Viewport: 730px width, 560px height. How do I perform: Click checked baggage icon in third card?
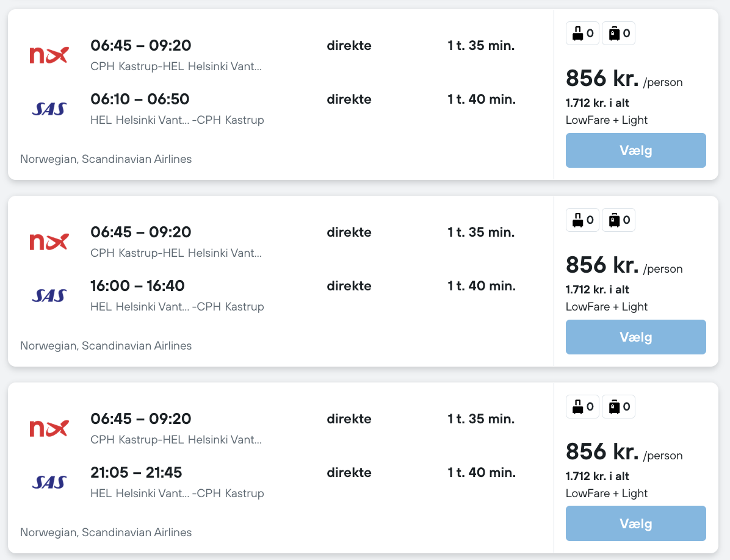[x=614, y=407]
